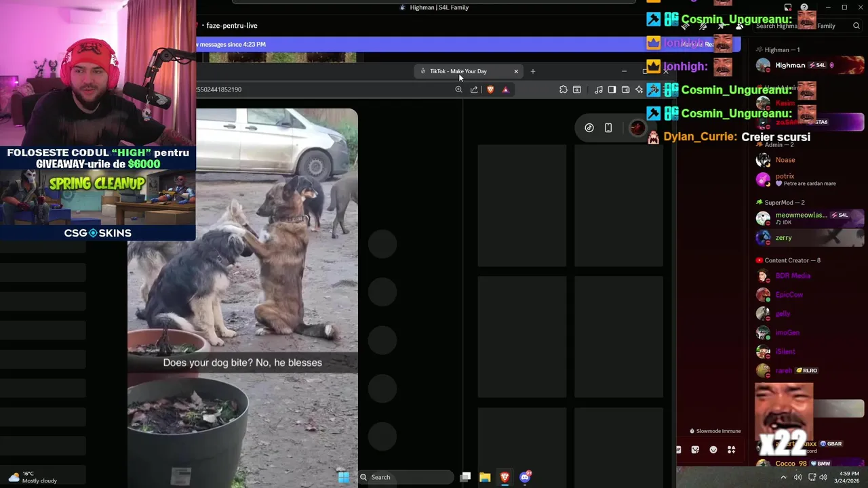Image resolution: width=868 pixels, height=488 pixels.
Task: Click the Brave Shields lion icon in address bar
Action: [x=490, y=89]
